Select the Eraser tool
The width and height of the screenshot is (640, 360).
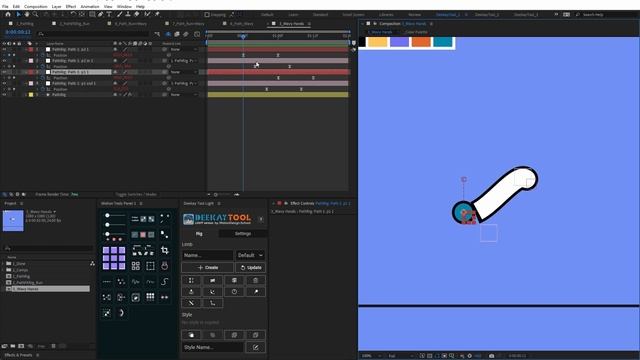coord(136,14)
